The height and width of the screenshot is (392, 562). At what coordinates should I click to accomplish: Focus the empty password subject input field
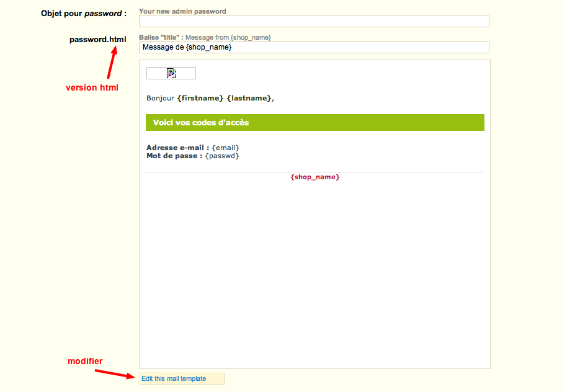(314, 21)
